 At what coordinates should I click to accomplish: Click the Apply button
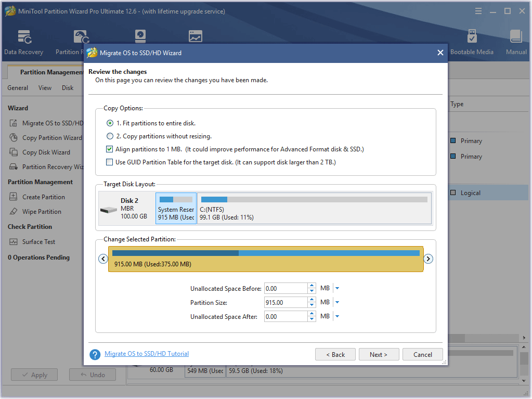click(34, 375)
